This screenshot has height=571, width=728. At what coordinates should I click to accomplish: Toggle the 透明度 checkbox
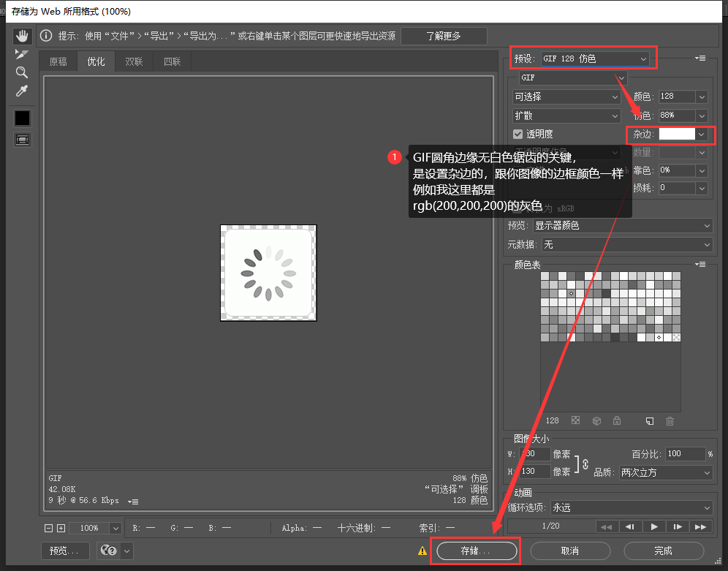(518, 134)
